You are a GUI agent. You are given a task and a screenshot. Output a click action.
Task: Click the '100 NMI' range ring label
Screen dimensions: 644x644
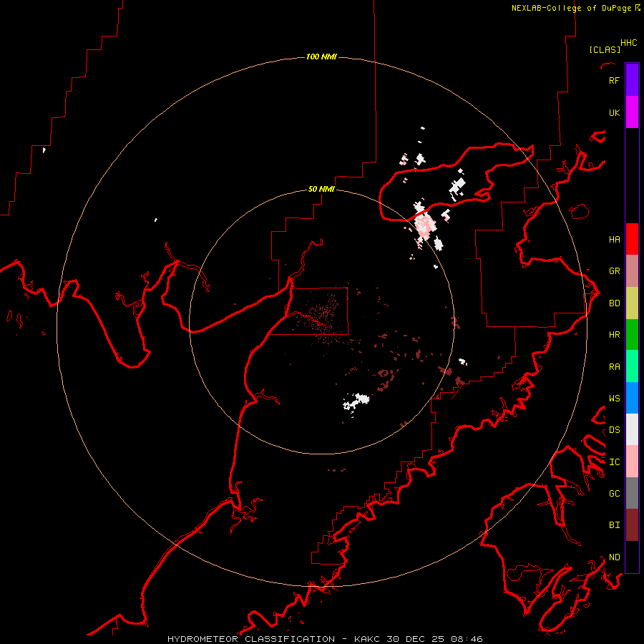coord(321,57)
